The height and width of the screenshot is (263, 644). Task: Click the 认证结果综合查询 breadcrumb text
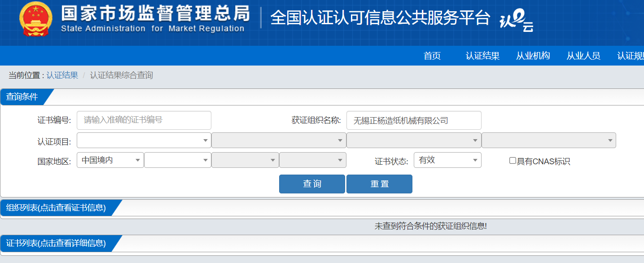[122, 75]
